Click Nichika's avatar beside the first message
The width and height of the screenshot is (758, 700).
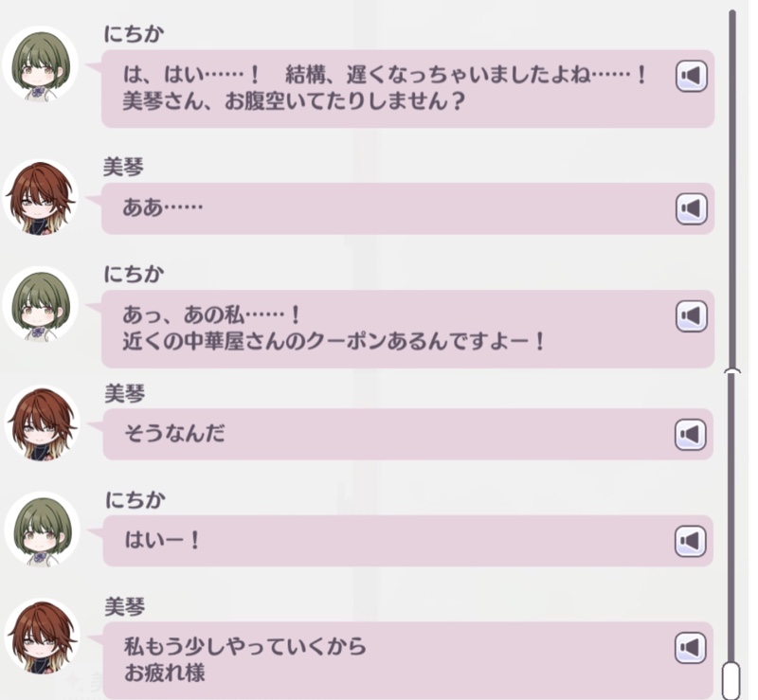pos(41,64)
